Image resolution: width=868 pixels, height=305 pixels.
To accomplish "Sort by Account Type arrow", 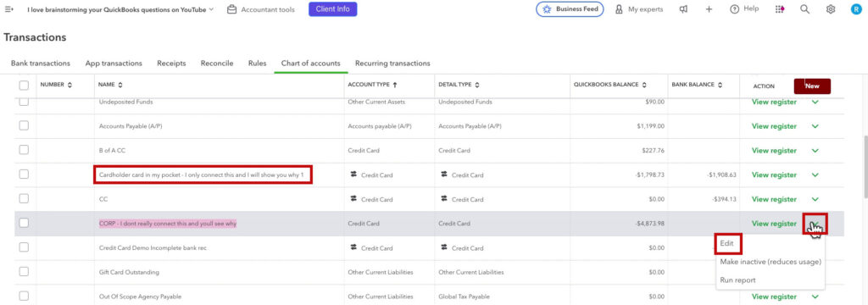I will [x=395, y=86].
